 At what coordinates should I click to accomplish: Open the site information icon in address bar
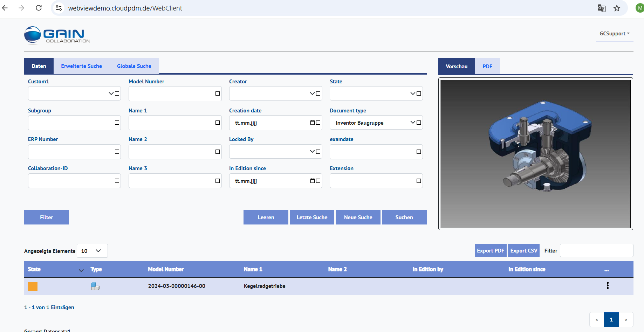(x=59, y=8)
